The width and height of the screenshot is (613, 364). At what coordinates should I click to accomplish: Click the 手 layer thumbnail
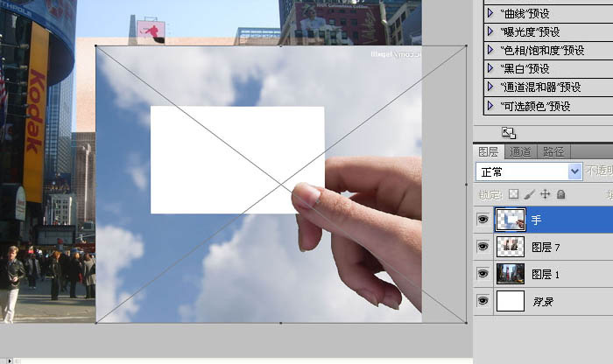click(510, 220)
